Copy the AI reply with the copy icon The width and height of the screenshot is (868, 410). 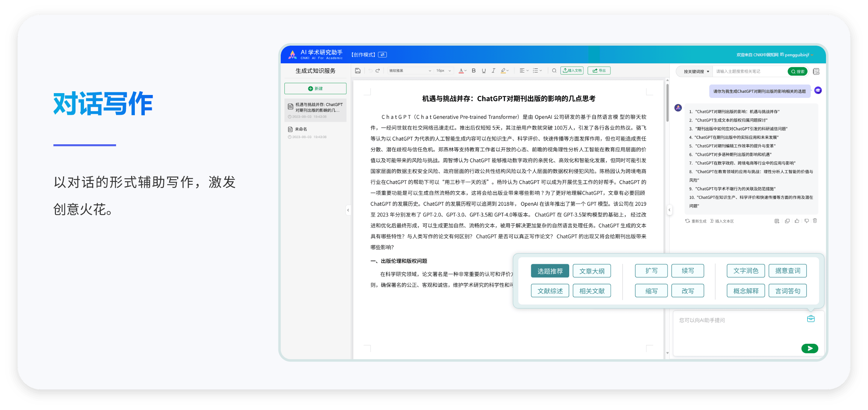(787, 221)
